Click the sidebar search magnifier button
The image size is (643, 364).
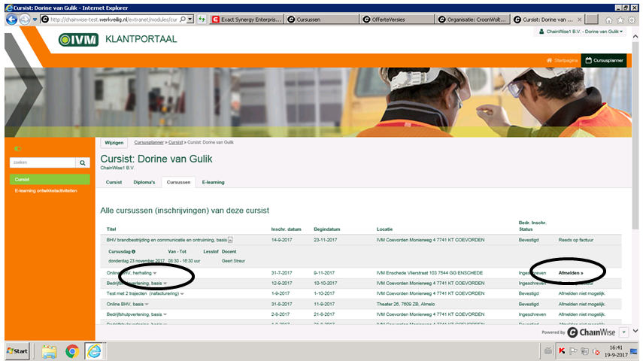point(83,162)
